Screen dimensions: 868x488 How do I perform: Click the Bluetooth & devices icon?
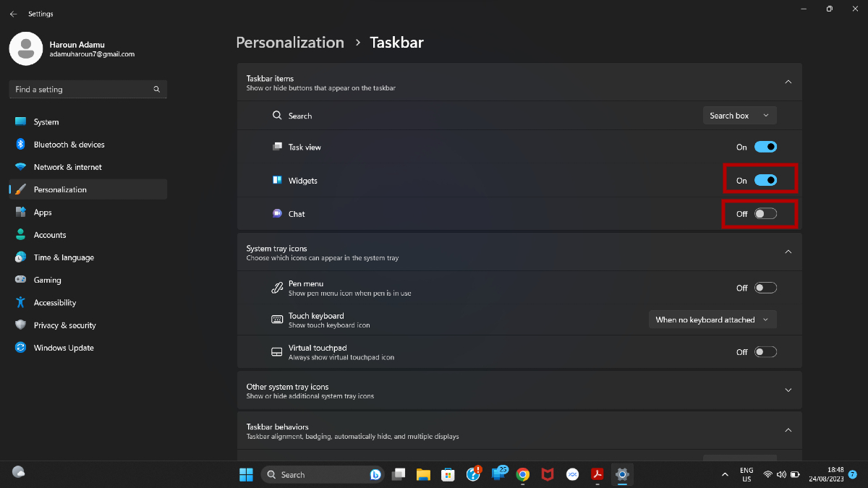(20, 145)
